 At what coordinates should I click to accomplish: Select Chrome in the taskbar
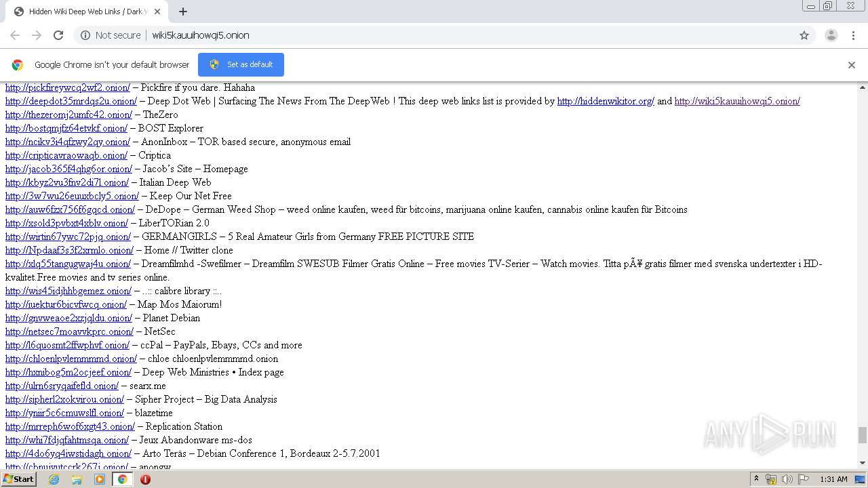(x=122, y=479)
